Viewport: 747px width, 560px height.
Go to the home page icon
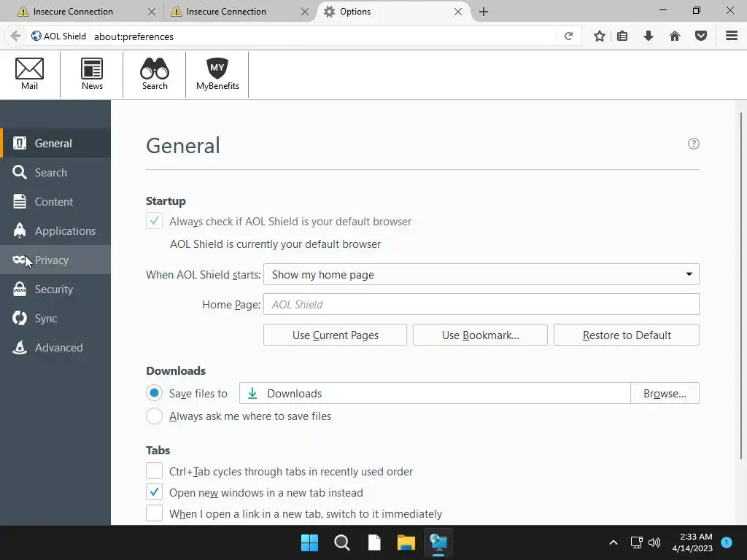(x=674, y=36)
